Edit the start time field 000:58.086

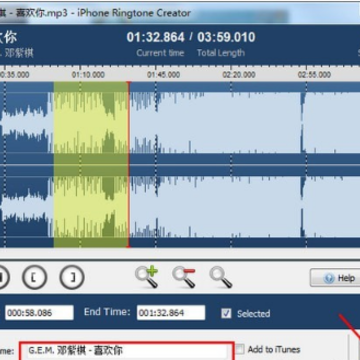pos(39,313)
